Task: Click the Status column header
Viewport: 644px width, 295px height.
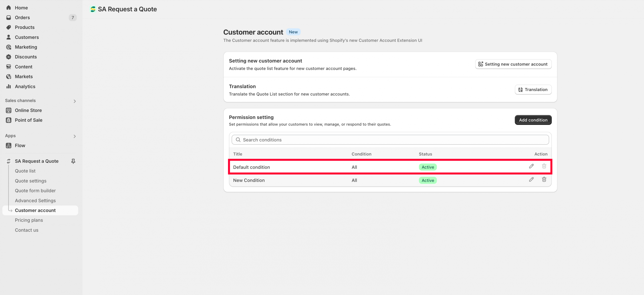Action: 425,154
